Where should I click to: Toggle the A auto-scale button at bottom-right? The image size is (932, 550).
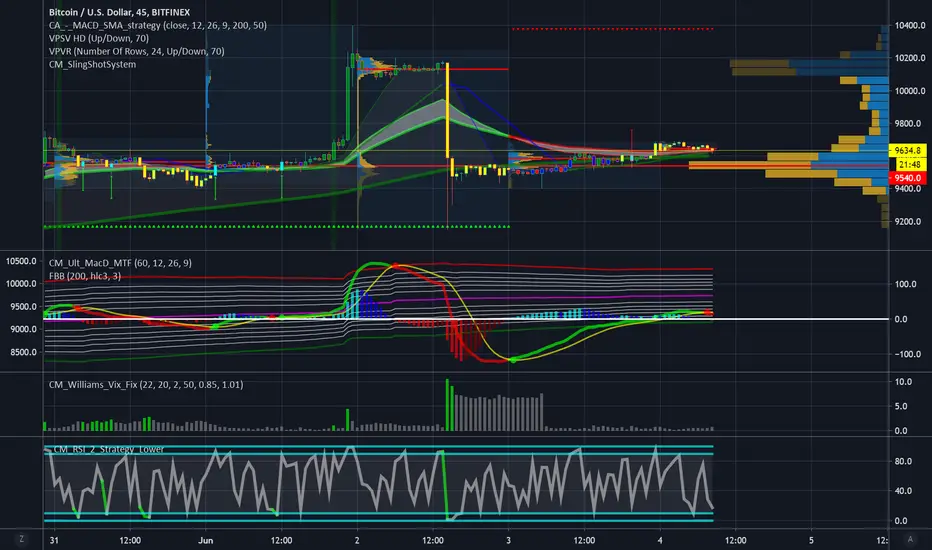tap(910, 539)
